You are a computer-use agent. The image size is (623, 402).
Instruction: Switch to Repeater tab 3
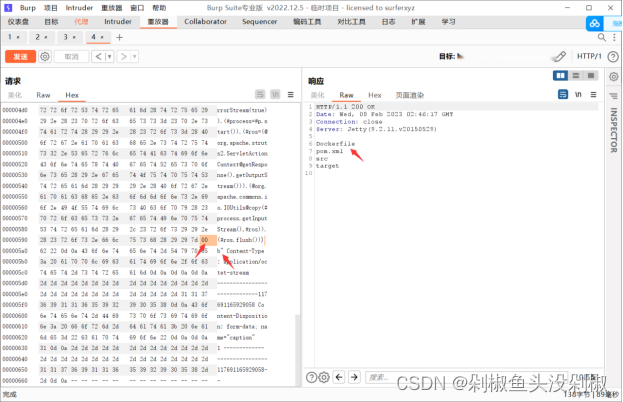click(x=70, y=37)
